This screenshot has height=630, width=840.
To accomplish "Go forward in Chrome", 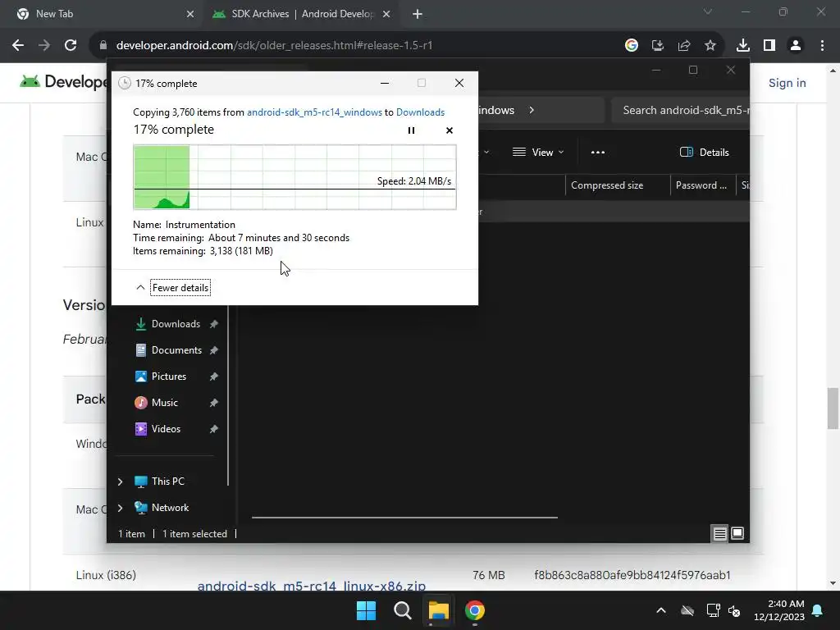I will tap(44, 46).
